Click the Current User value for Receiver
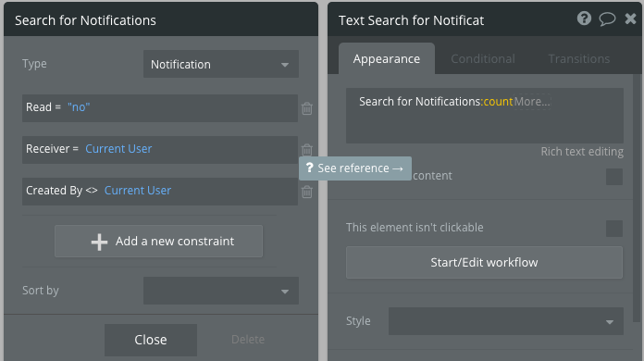This screenshot has height=361, width=644. tap(118, 149)
